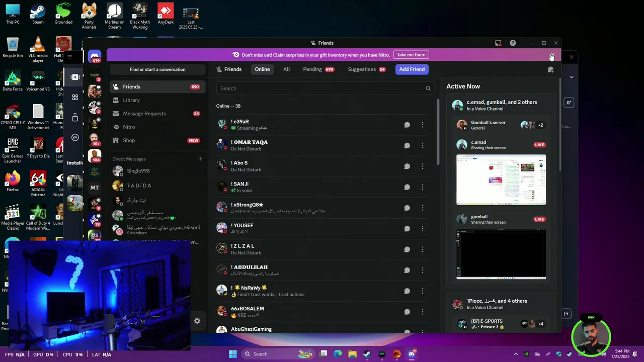The width and height of the screenshot is (644, 362).
Task: Open gumball's screen share preview thumbnail
Action: click(501, 254)
